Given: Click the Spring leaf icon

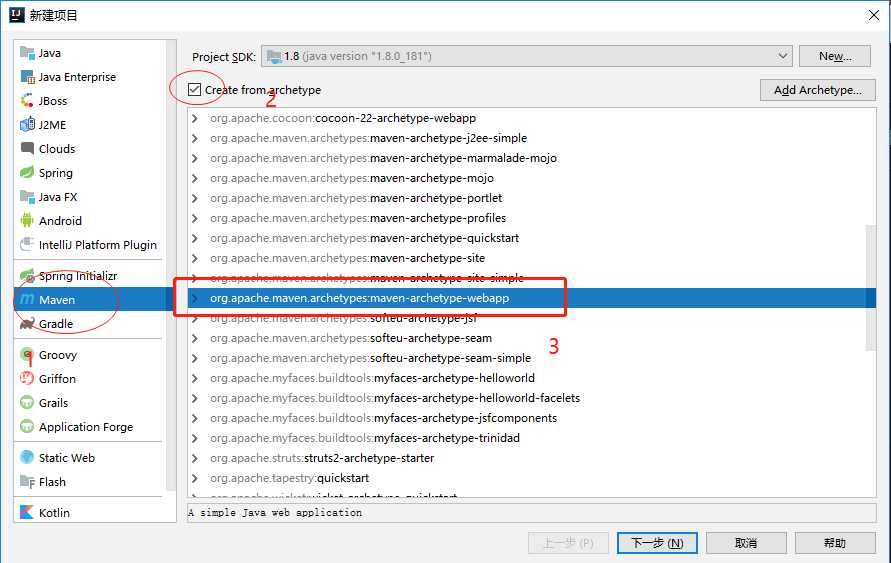Looking at the screenshot, I should 27,172.
